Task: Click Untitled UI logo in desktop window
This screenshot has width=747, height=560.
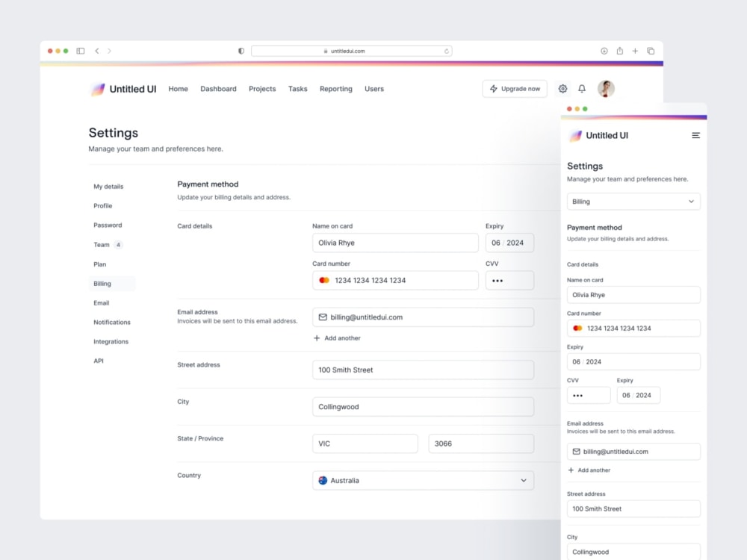Action: [x=123, y=89]
